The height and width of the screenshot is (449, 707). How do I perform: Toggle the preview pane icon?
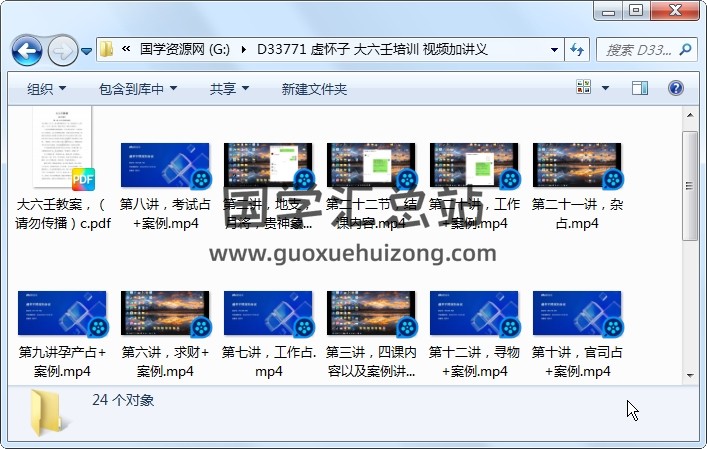(640, 88)
